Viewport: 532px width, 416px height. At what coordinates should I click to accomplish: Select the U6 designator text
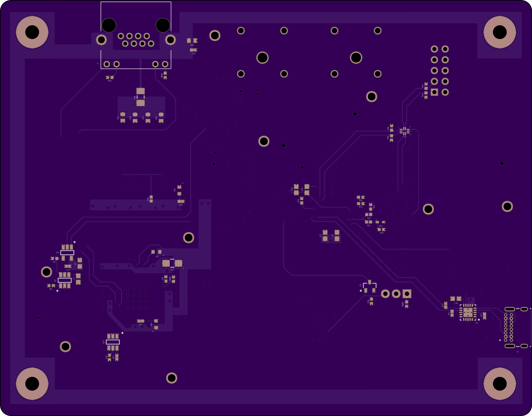click(x=477, y=323)
